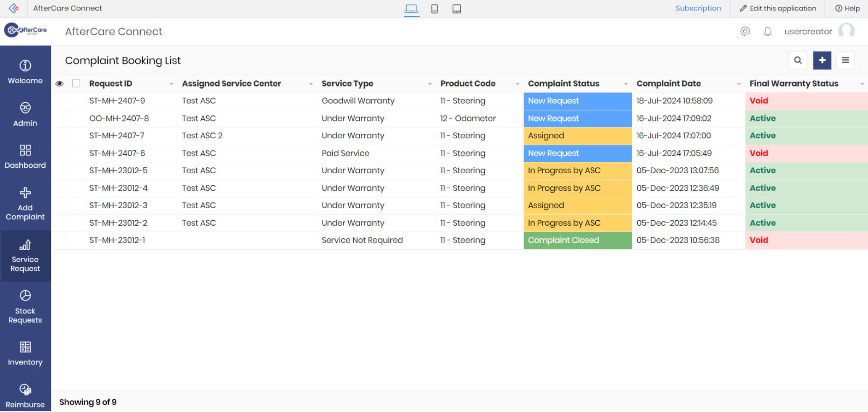Viewport: 868px width, 412px height.
Task: Switch to mobile phone preview icon
Action: tap(434, 9)
